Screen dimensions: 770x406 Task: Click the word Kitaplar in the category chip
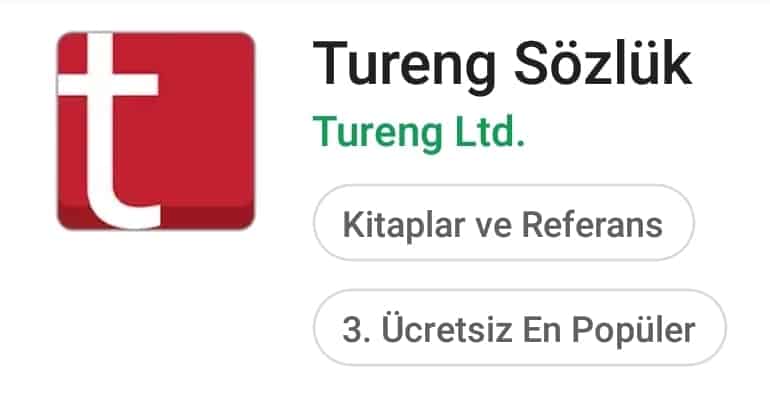(x=404, y=225)
